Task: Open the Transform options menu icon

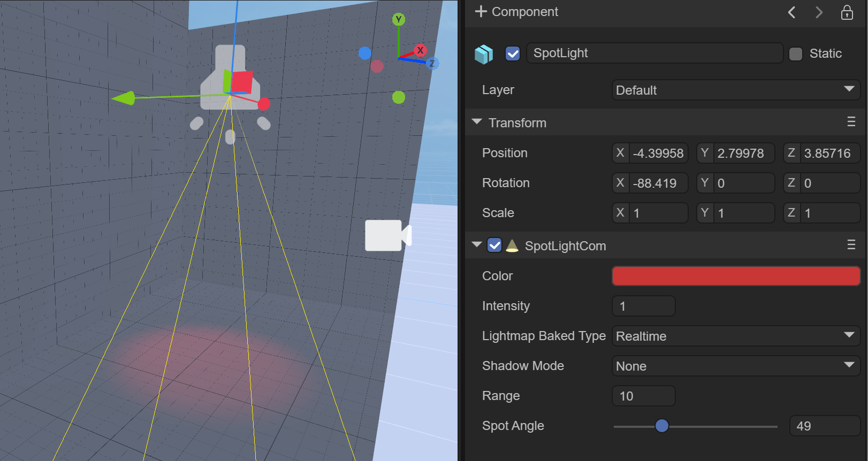Action: pos(851,122)
